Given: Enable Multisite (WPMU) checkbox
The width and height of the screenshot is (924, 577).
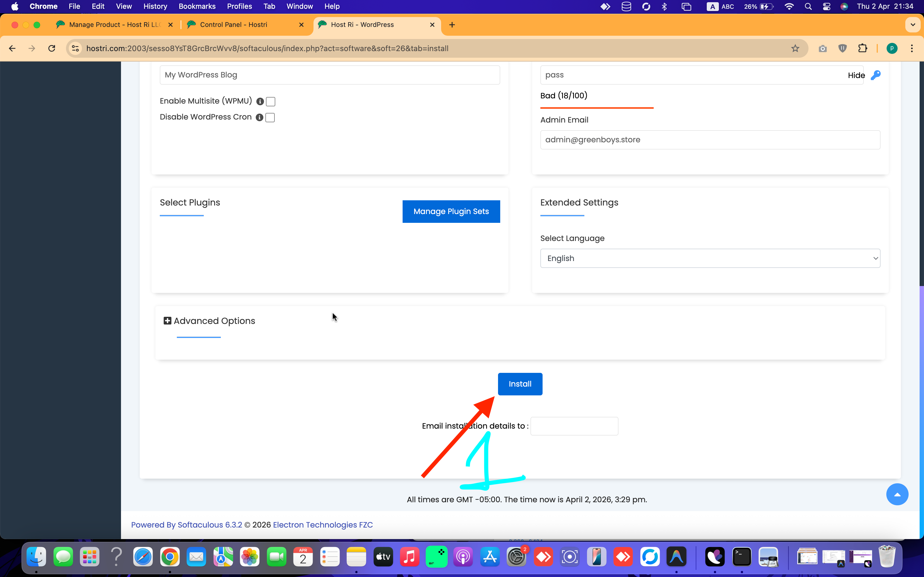Looking at the screenshot, I should [271, 101].
